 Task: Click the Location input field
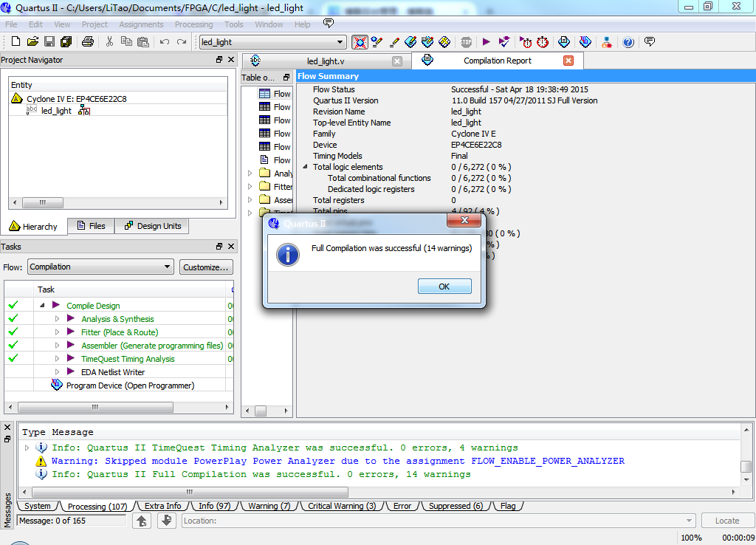[438, 521]
